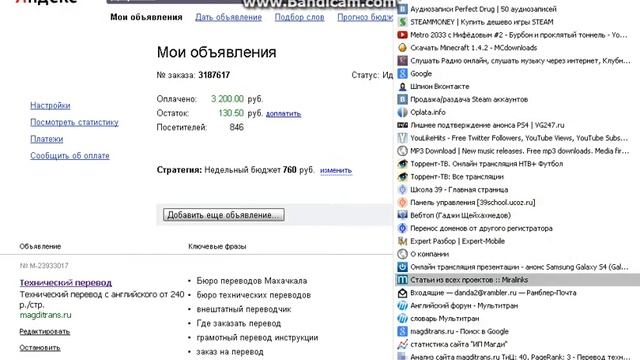This screenshot has width=640, height=360.
Task: Click keyword бюро технических переводов
Action: [253, 295]
